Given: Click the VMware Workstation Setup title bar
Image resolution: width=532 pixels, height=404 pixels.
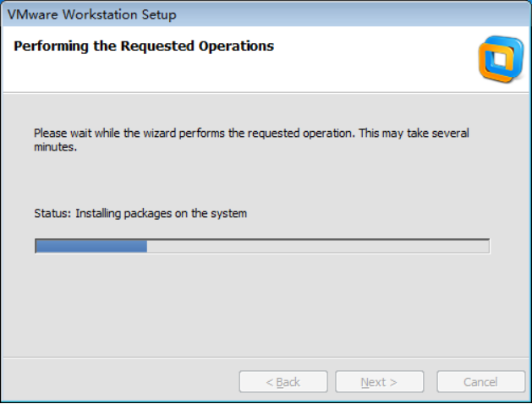Looking at the screenshot, I should click(x=266, y=14).
